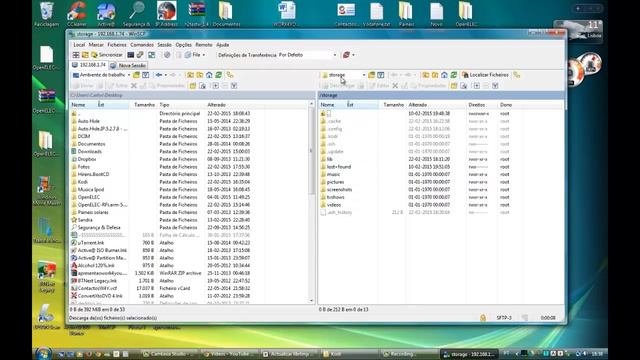The height and width of the screenshot is (360, 640).
Task: Click the disconnect session red icon
Action: (346, 55)
